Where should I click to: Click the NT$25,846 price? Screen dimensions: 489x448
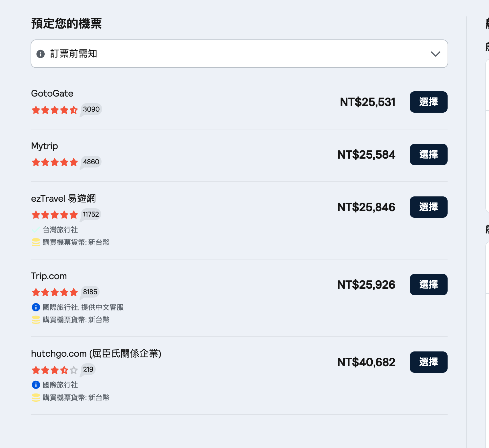[366, 207]
